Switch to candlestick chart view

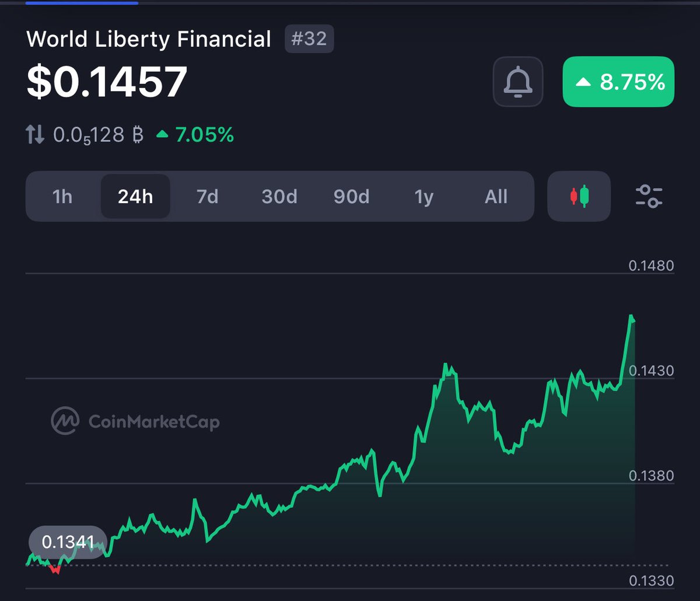point(579,196)
